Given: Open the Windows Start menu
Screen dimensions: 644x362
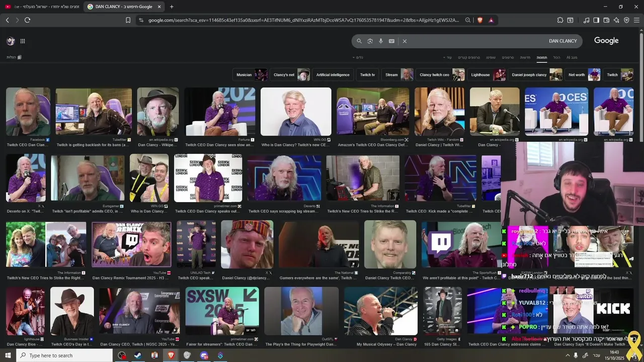Looking at the screenshot, I should point(9,355).
